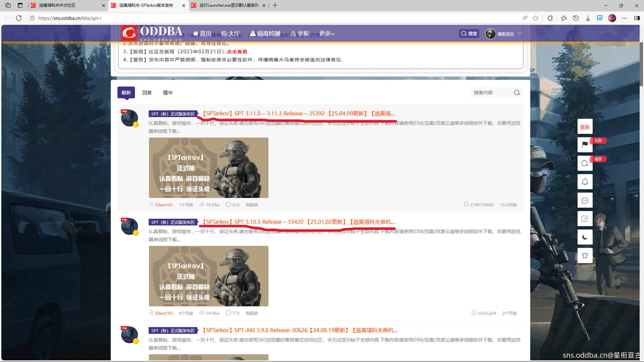The height and width of the screenshot is (362, 644).
Task: Open the theme skin shirt icon
Action: pos(585,256)
